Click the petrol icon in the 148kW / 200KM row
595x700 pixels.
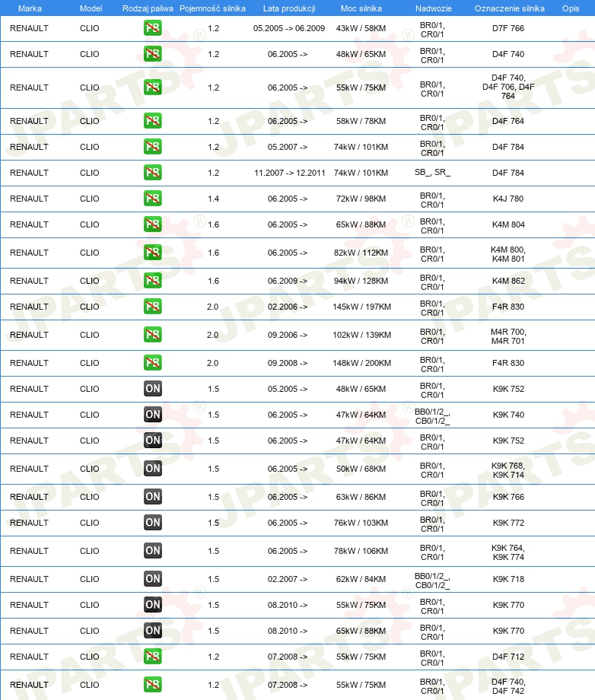point(153,363)
